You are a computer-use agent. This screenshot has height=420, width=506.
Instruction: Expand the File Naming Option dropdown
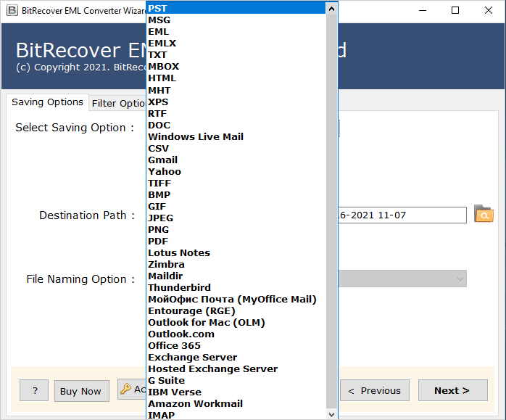[x=402, y=279]
